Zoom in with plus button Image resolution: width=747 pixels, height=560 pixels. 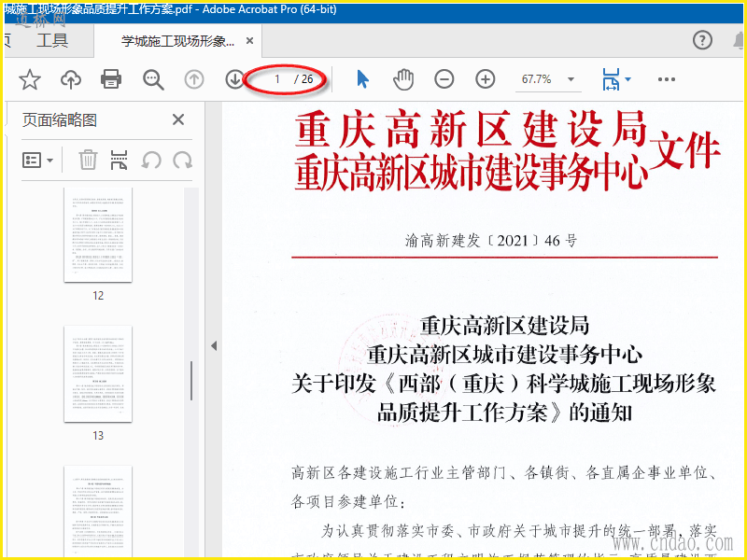(x=485, y=79)
